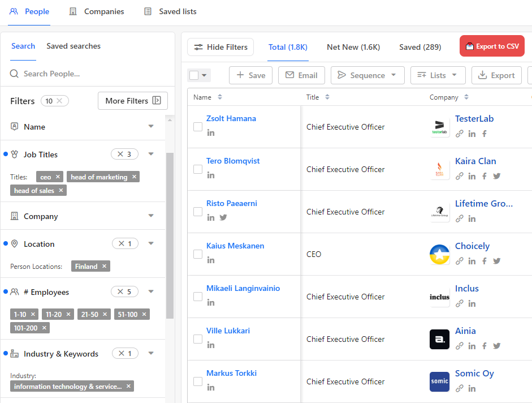Open Ainia Facebook icon
The height and width of the screenshot is (403, 532).
485,346
